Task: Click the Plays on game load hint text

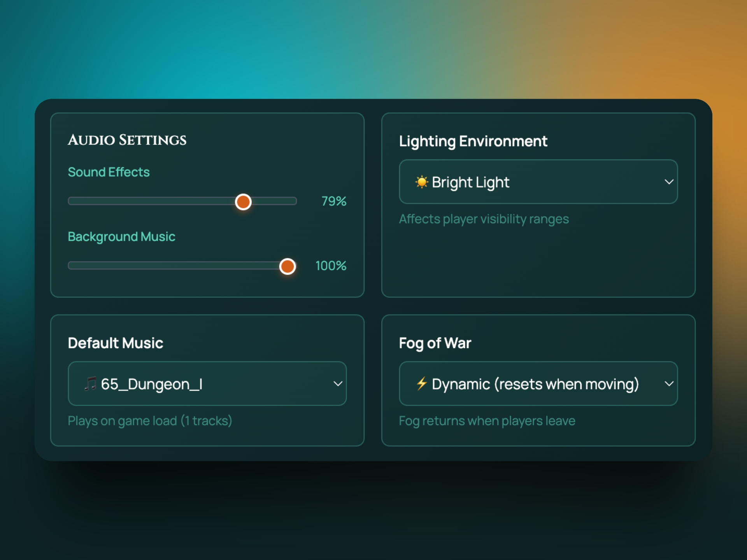Action: [x=150, y=421]
